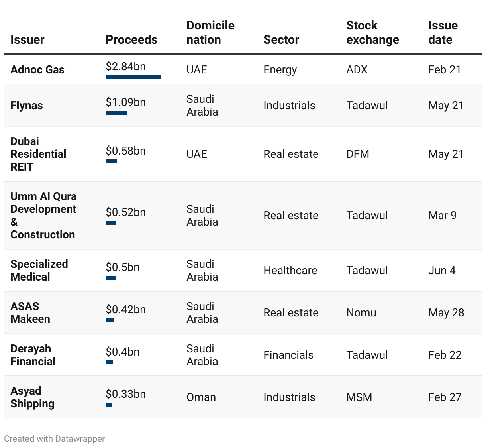
Task: Click the Sector column header
Action: click(x=281, y=40)
